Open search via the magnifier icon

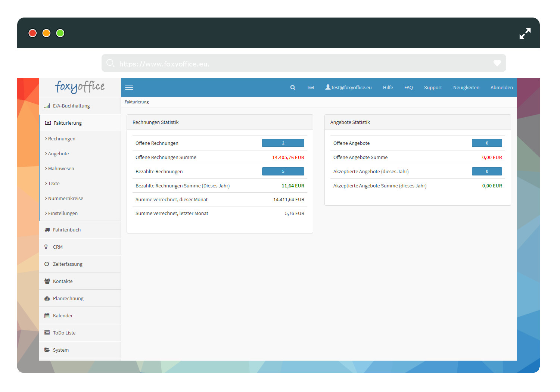pyautogui.click(x=293, y=87)
